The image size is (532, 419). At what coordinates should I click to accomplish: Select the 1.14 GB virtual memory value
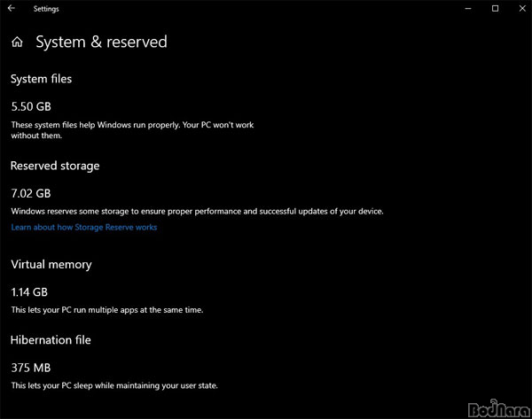[29, 291]
